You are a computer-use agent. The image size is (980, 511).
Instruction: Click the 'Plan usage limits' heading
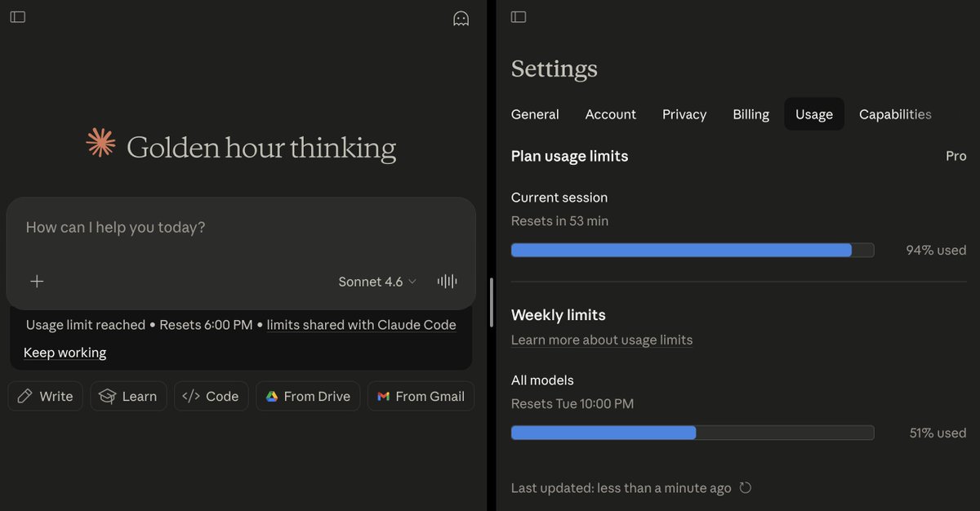click(x=569, y=156)
